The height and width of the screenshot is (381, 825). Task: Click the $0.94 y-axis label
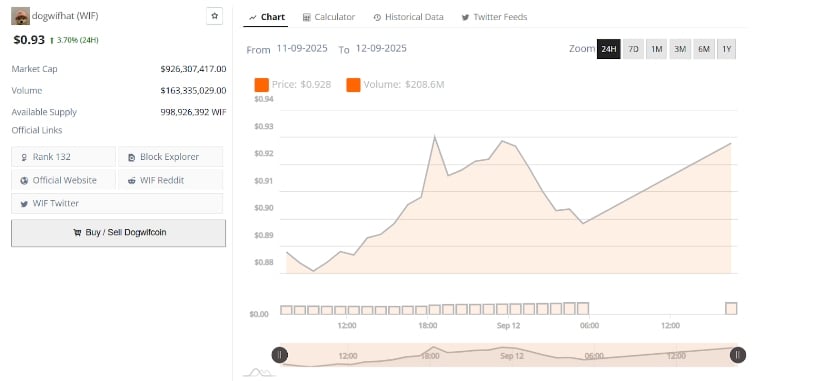pyautogui.click(x=264, y=99)
